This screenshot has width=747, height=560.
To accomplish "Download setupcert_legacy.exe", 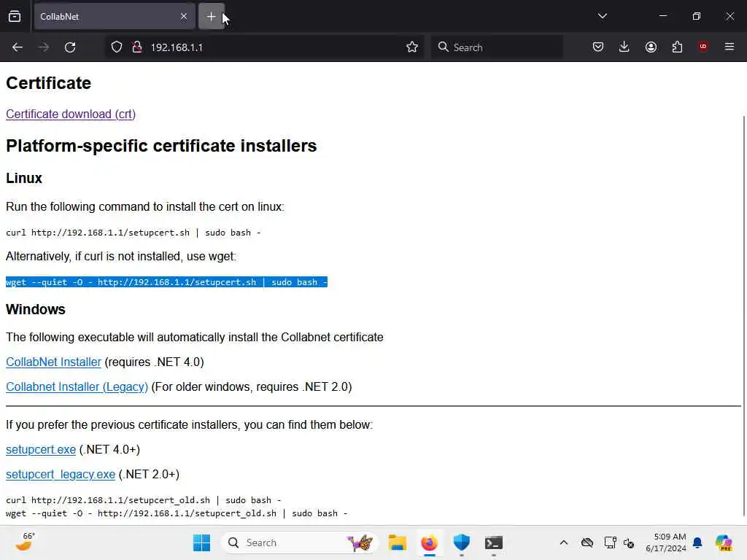I will pyautogui.click(x=61, y=474).
